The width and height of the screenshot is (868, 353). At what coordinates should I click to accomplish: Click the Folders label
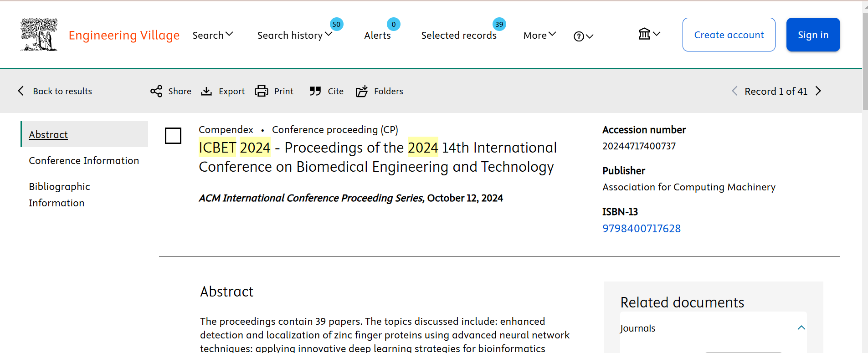point(389,91)
